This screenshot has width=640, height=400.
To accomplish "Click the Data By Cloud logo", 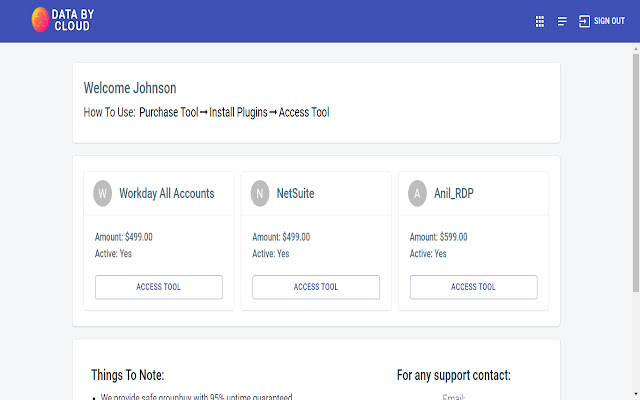I will 60,20.
